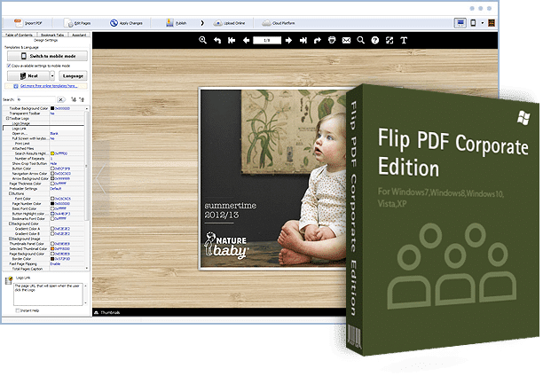The height and width of the screenshot is (392, 543).
Task: Click the Show Crop Tool Button Hide value
Action: [x=53, y=163]
